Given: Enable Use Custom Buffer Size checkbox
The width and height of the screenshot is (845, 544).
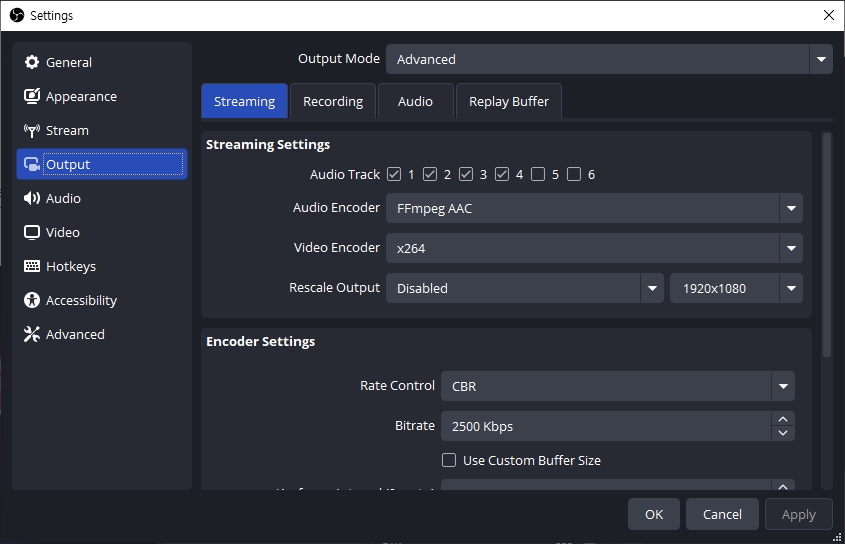Looking at the screenshot, I should pos(449,461).
